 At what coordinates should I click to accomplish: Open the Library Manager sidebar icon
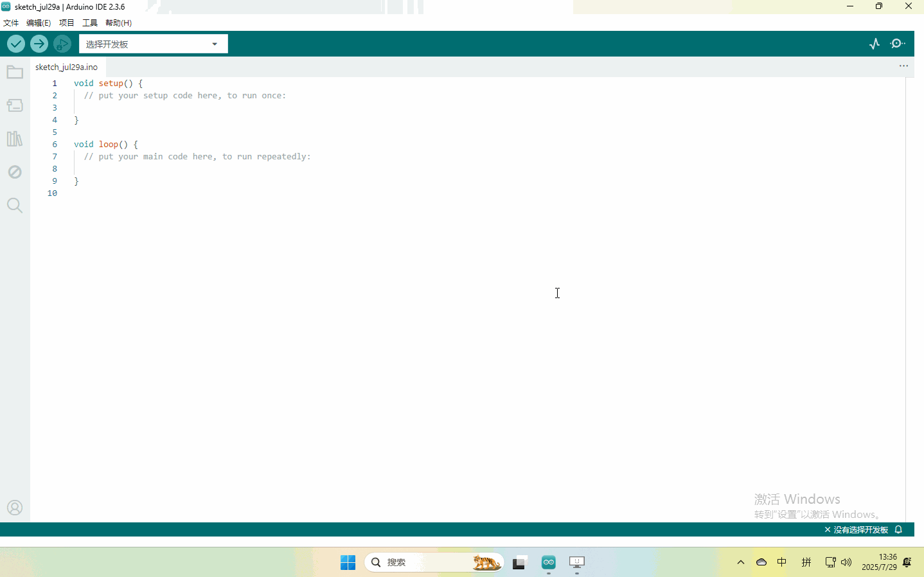pyautogui.click(x=15, y=139)
